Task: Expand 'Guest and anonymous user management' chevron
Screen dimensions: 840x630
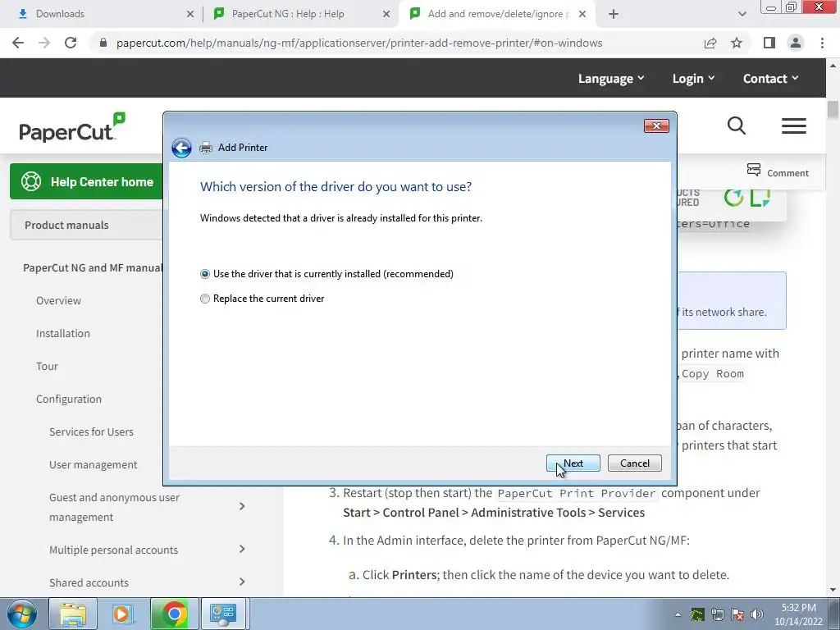Action: tap(242, 506)
